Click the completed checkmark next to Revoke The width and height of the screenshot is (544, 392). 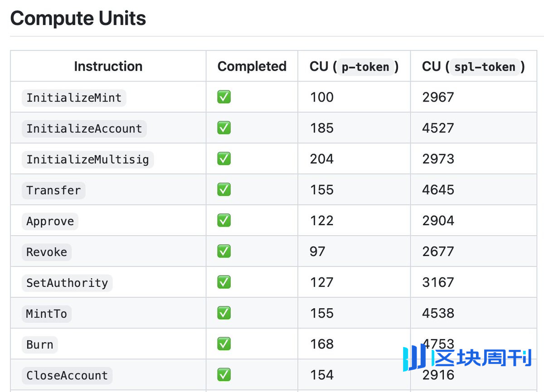pyautogui.click(x=224, y=251)
